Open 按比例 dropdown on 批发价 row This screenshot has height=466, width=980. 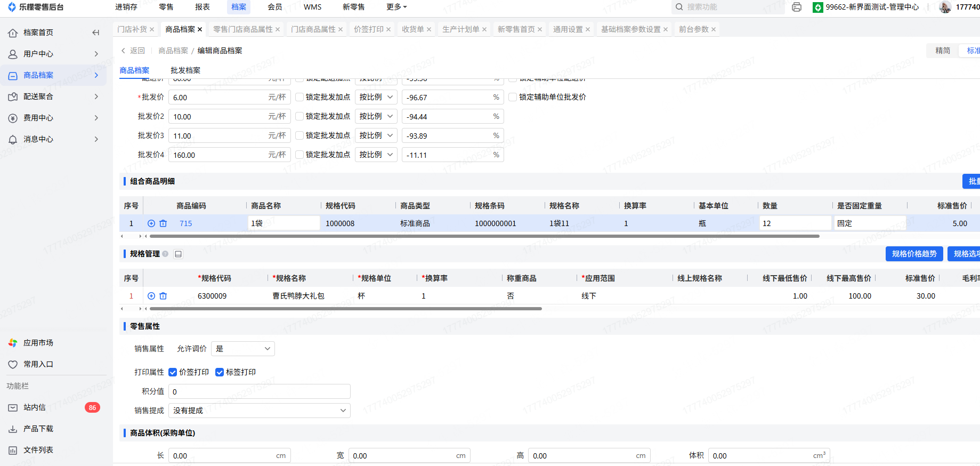(376, 97)
